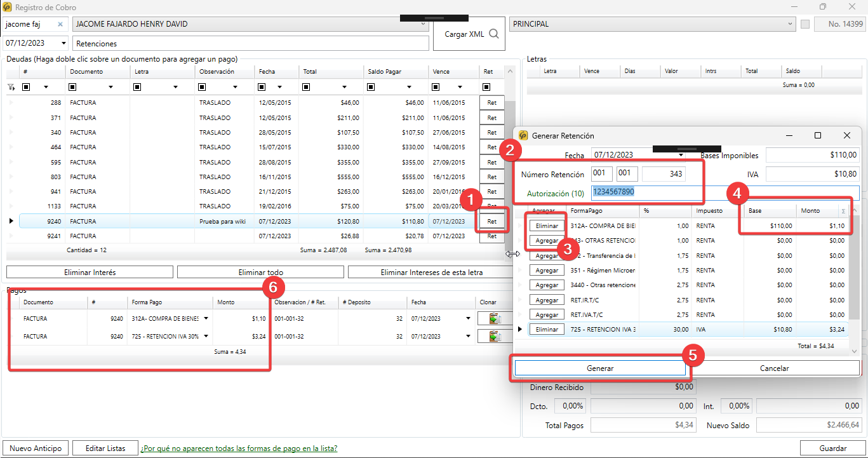Click the Registro de Cobro window logo icon
This screenshot has height=458, width=868.
pyautogui.click(x=7, y=6)
